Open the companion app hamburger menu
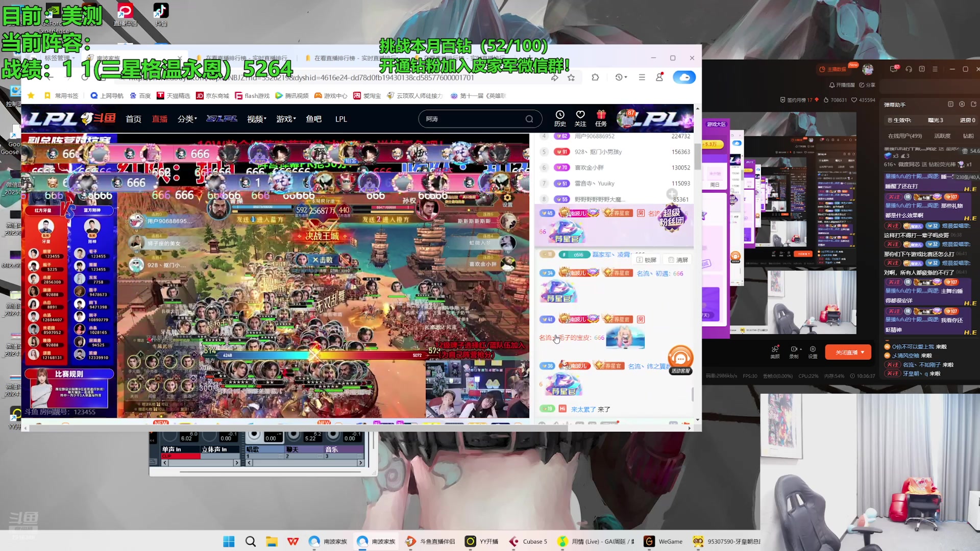 click(935, 69)
